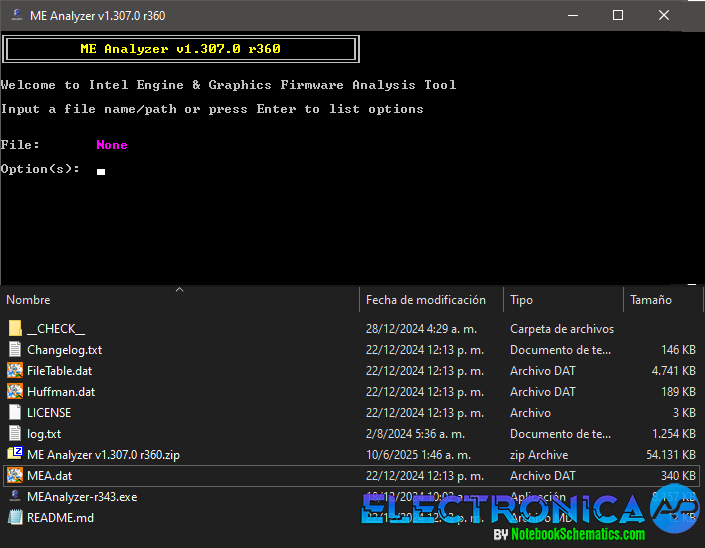Click the 1.254 KB size of log.txt
Viewport: 705px width, 548px height.
[x=674, y=434]
